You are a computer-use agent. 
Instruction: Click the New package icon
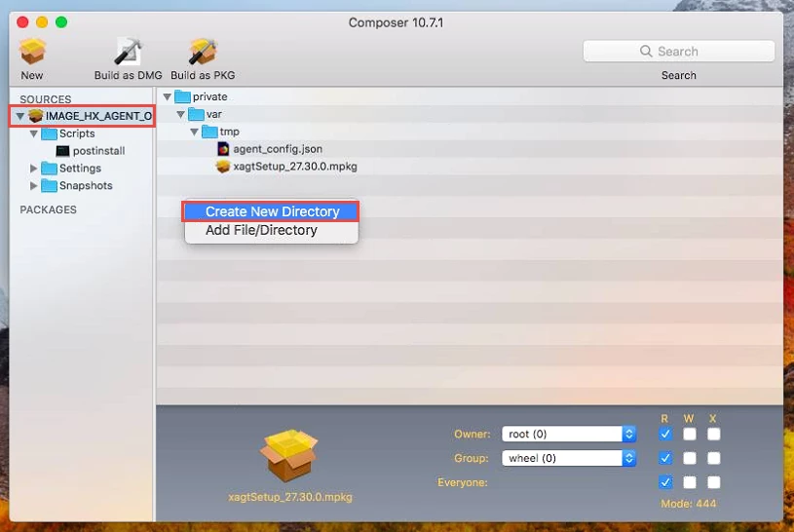32,52
